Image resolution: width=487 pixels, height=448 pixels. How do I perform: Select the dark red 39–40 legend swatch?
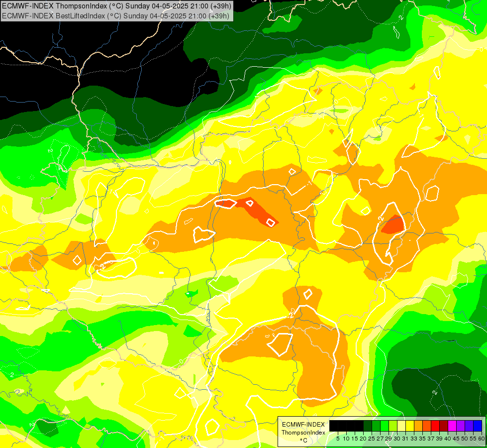tap(444, 426)
